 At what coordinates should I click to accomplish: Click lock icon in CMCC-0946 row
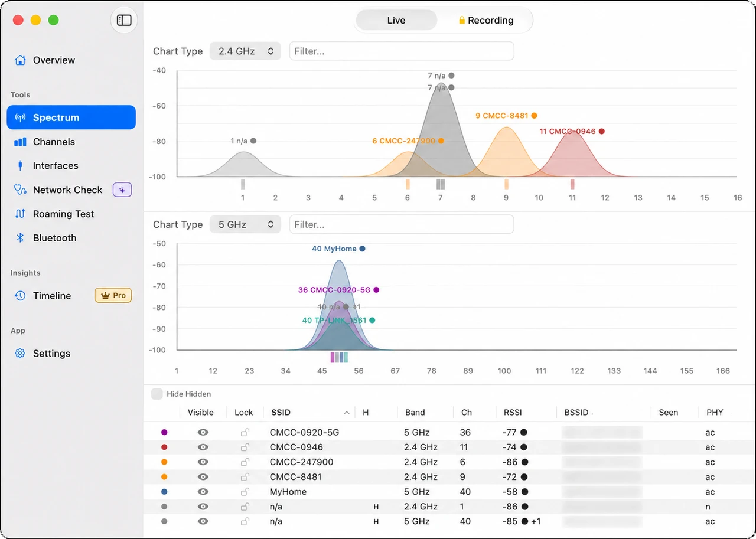tap(245, 447)
